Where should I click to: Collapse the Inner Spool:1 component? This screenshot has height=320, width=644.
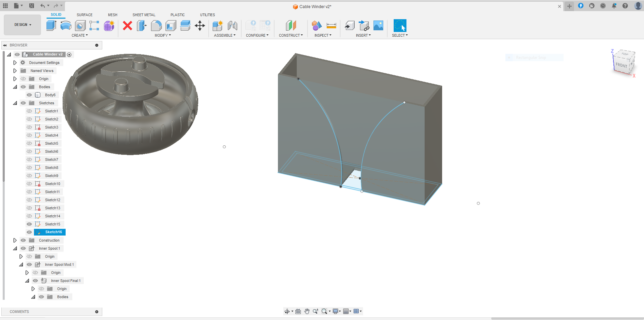[x=15, y=248]
